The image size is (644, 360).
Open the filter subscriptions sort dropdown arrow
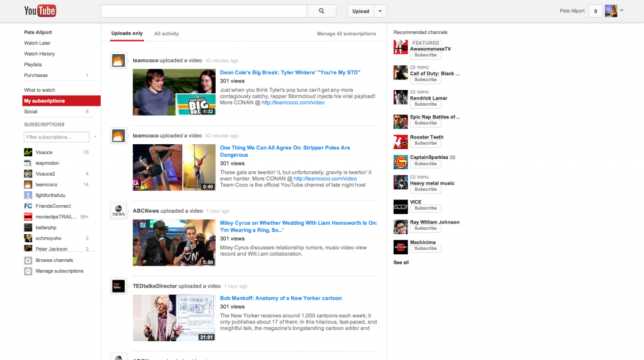coord(95,137)
